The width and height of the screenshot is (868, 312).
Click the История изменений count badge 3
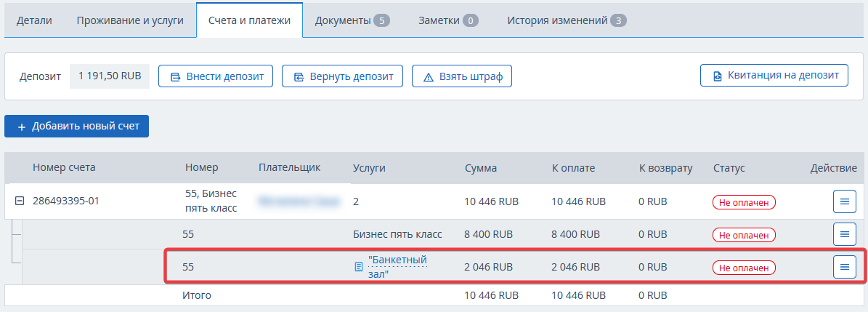coord(619,21)
